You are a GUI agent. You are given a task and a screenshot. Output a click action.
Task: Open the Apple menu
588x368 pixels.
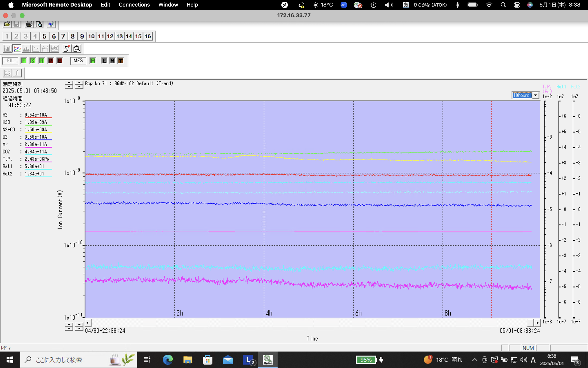[x=11, y=5]
